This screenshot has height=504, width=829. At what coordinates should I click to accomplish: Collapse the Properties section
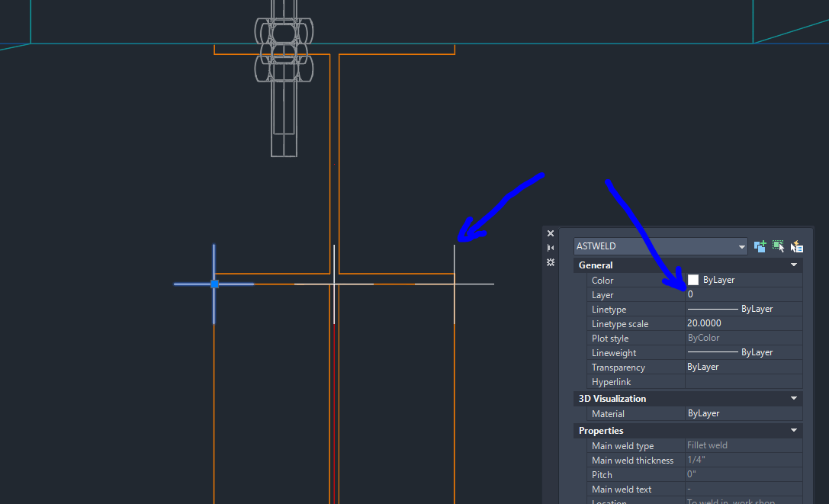[793, 430]
